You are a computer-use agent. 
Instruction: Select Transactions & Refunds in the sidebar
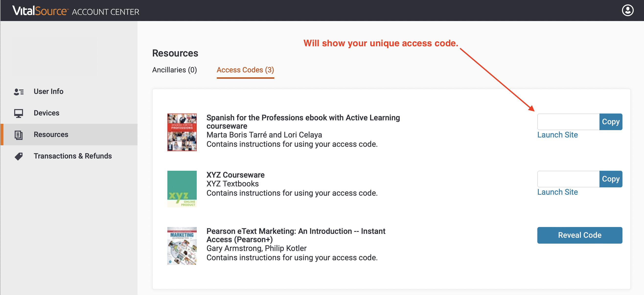coord(72,156)
